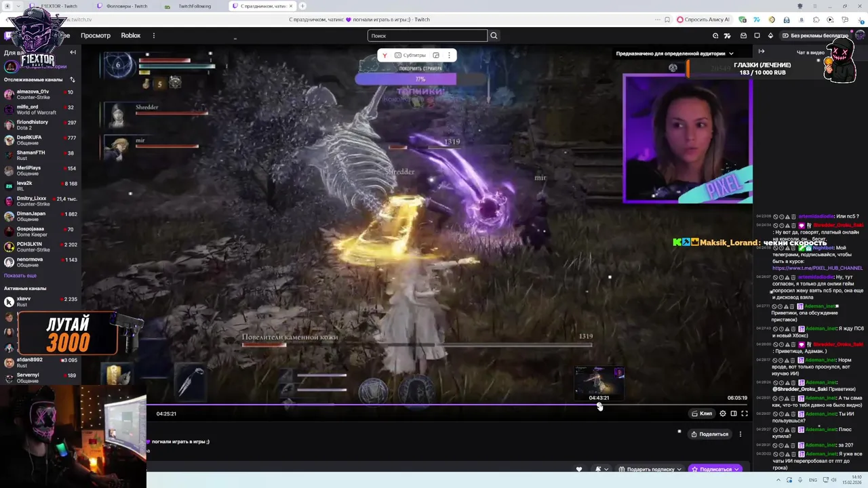The height and width of the screenshot is (488, 868).
Task: Open the three-dot menu beside Roblox
Action: click(x=153, y=35)
